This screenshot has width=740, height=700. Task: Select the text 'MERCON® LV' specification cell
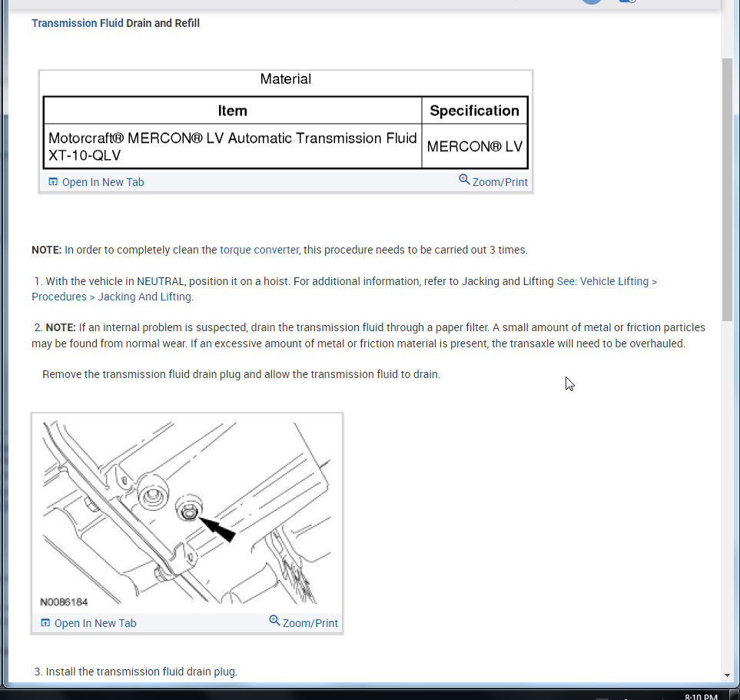tap(474, 147)
